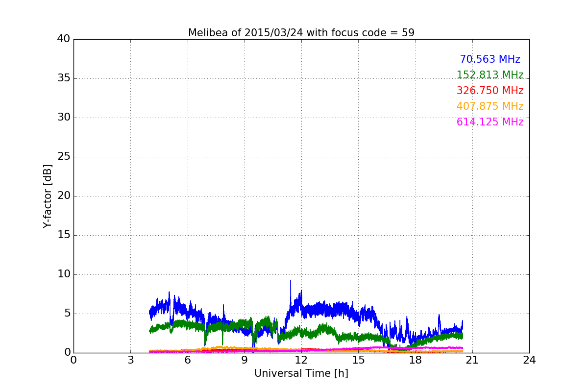Click the x-axis tick value 15

(x=358, y=360)
